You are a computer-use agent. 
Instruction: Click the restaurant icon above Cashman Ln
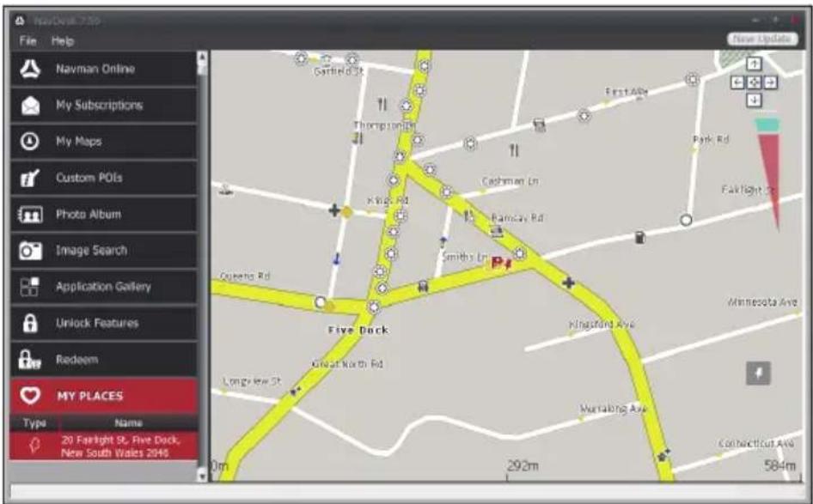pos(514,150)
